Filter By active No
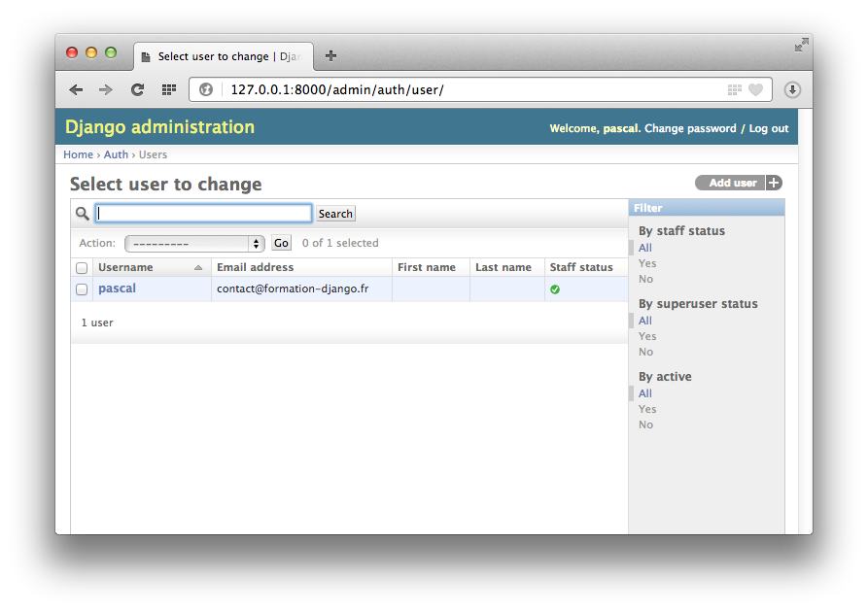The width and height of the screenshot is (868, 611). pos(645,424)
